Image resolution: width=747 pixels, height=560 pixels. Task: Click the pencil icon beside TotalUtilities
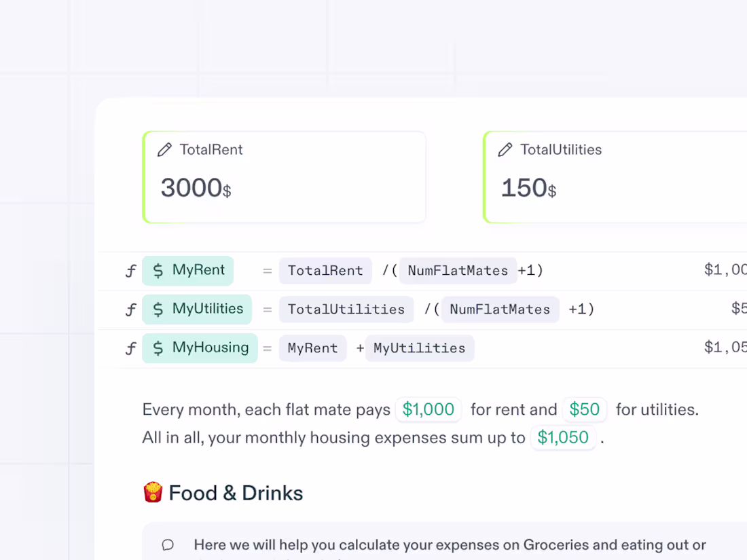coord(505,150)
